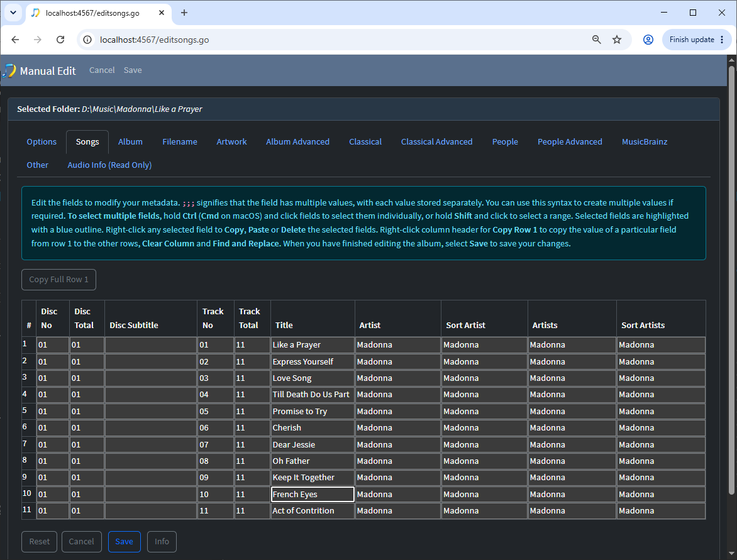737x560 pixels.
Task: Click the page vertical scrollbar
Action: click(x=731, y=282)
